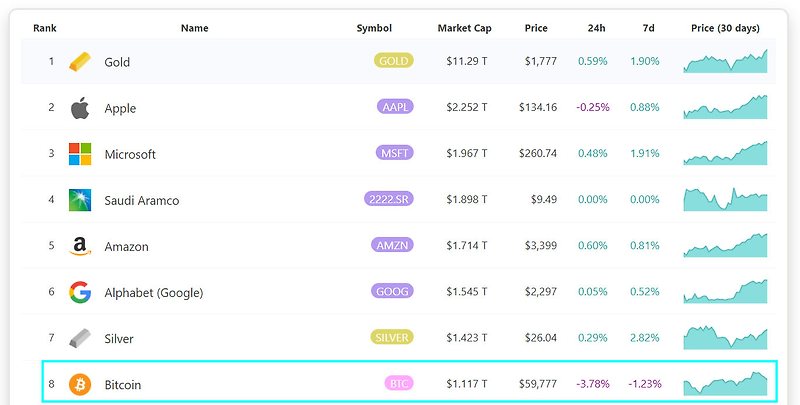
Task: Click Silver's price $26.04
Action: [x=541, y=337]
